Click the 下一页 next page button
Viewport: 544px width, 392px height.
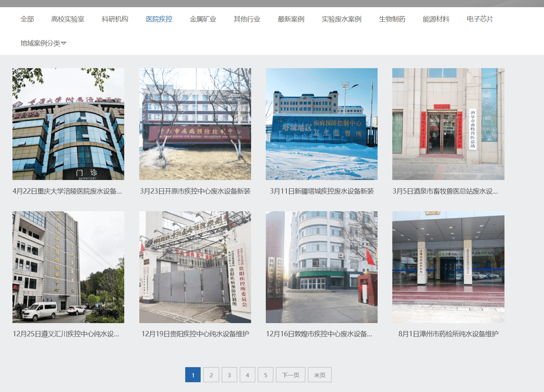click(x=291, y=375)
